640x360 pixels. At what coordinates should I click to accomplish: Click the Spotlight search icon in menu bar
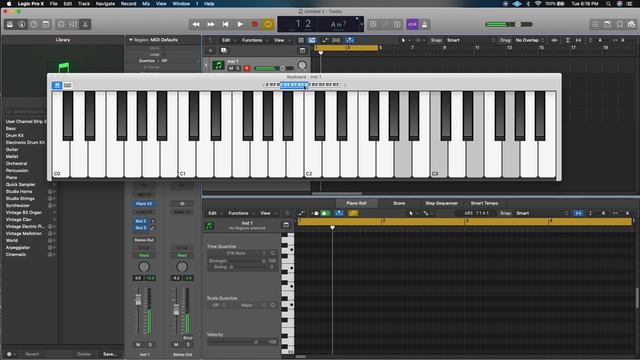click(608, 4)
